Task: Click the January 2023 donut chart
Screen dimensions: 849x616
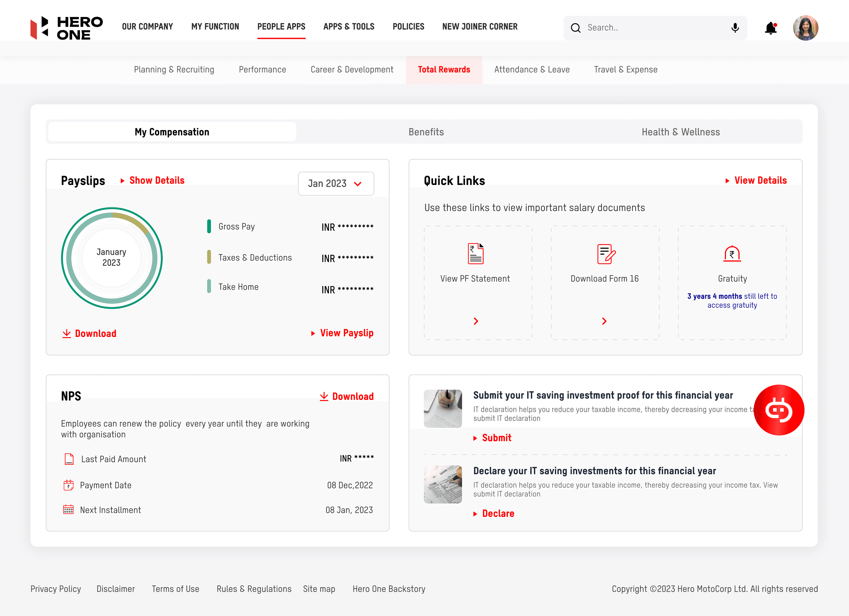Action: [x=112, y=258]
